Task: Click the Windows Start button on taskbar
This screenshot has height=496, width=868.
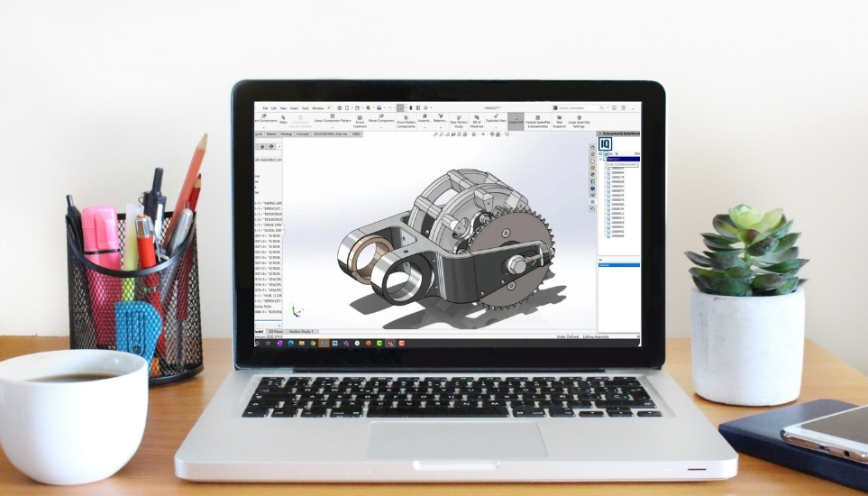Action: (x=257, y=343)
